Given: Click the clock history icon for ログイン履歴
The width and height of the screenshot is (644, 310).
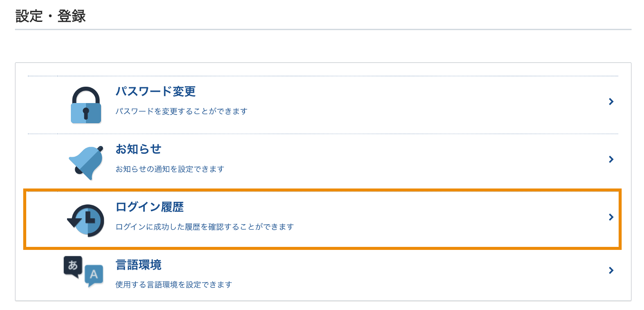Looking at the screenshot, I should [x=86, y=220].
